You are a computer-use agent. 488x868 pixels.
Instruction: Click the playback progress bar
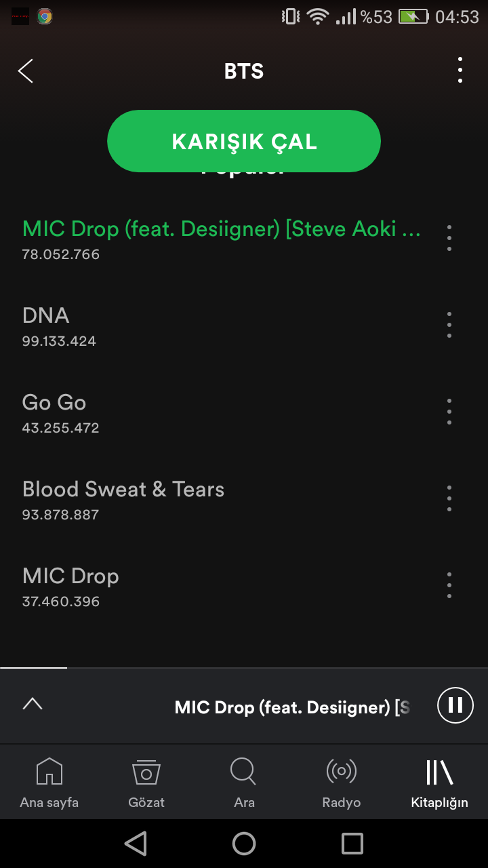pyautogui.click(x=244, y=668)
